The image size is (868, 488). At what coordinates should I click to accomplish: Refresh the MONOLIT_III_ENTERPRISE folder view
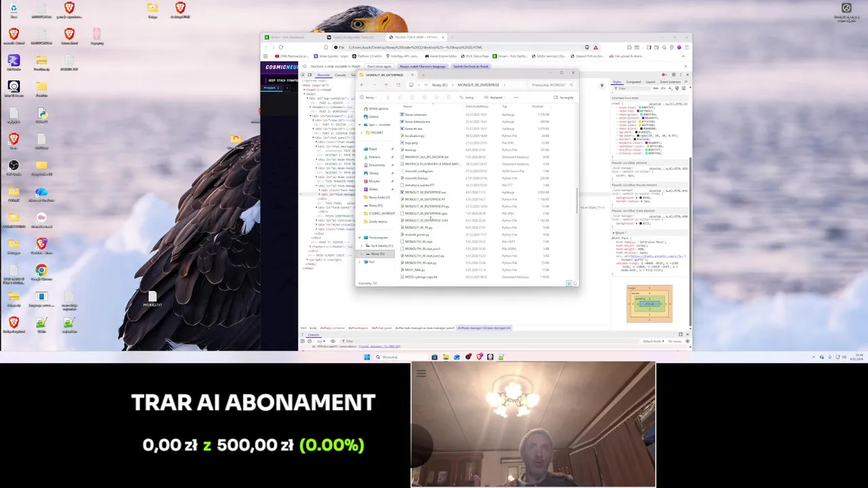[398, 85]
